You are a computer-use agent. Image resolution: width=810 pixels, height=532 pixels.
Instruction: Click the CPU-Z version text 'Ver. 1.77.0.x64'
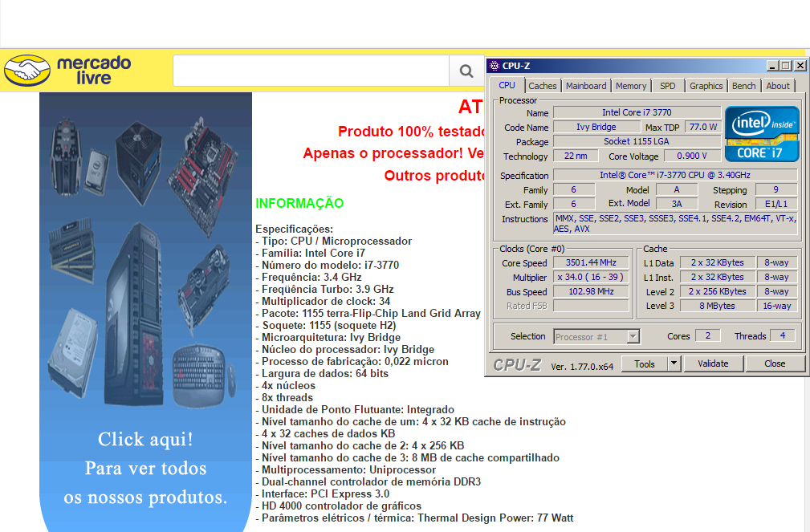(x=582, y=366)
